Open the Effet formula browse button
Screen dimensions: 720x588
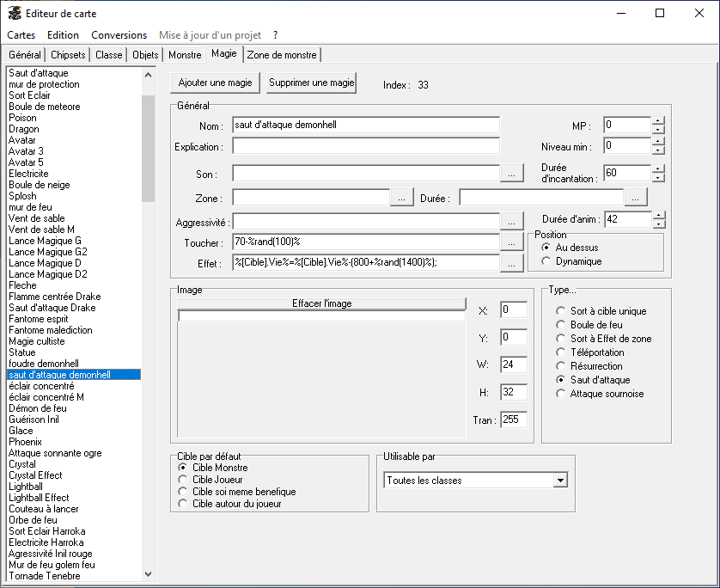tap(511, 264)
